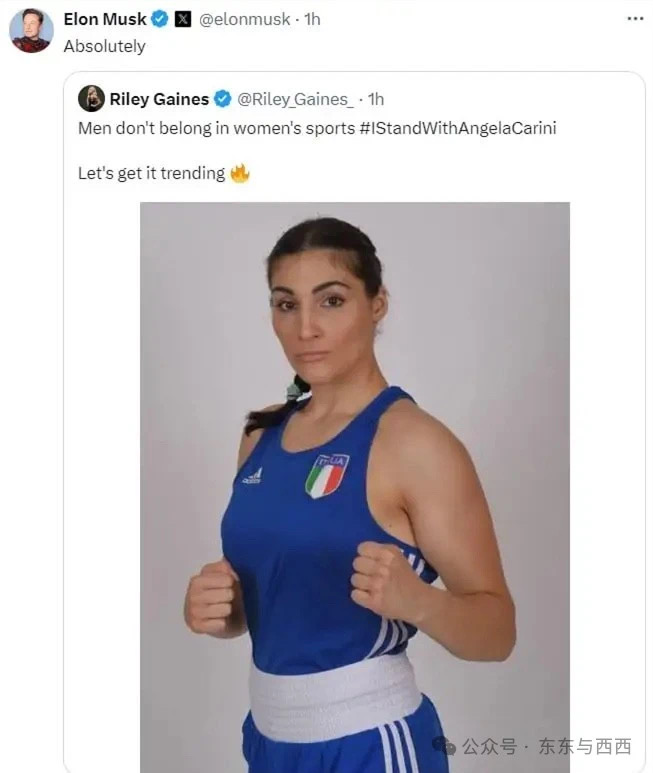653x773 pixels.
Task: Click the WeChat watermark icon
Action: (444, 746)
